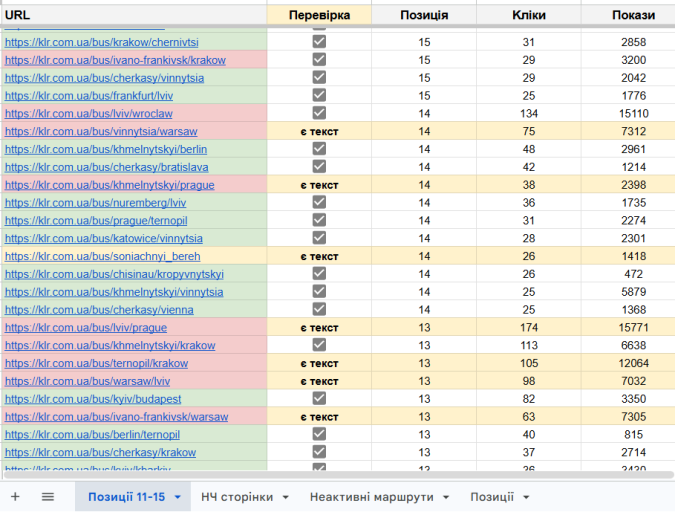The width and height of the screenshot is (675, 512).
Task: Toggle checkbox for prague/ternopil row
Action: click(319, 220)
